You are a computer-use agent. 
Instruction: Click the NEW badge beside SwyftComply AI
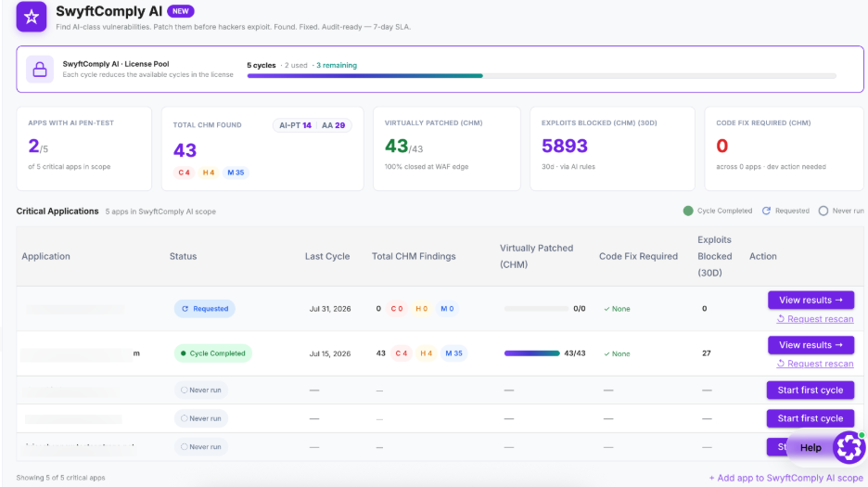point(181,11)
